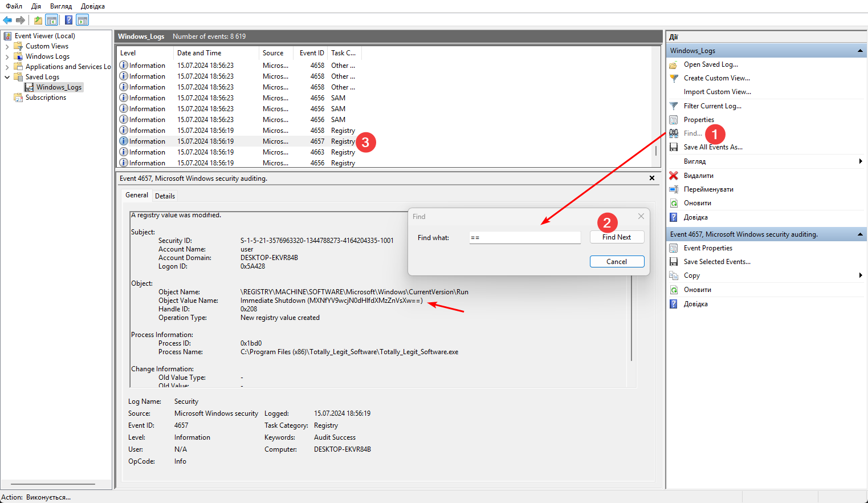Click the red X Видалити icon
The image size is (868, 503).
[x=674, y=176]
